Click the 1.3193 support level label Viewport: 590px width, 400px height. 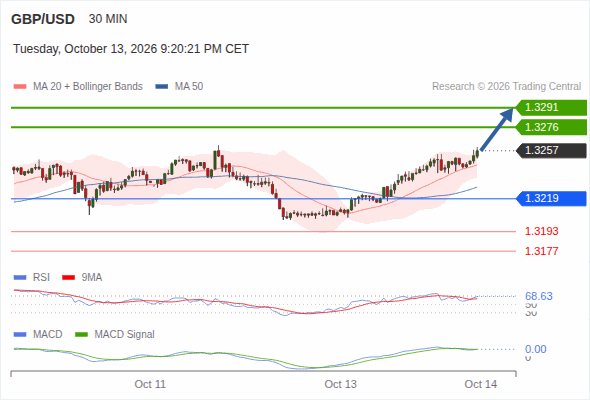tap(541, 231)
